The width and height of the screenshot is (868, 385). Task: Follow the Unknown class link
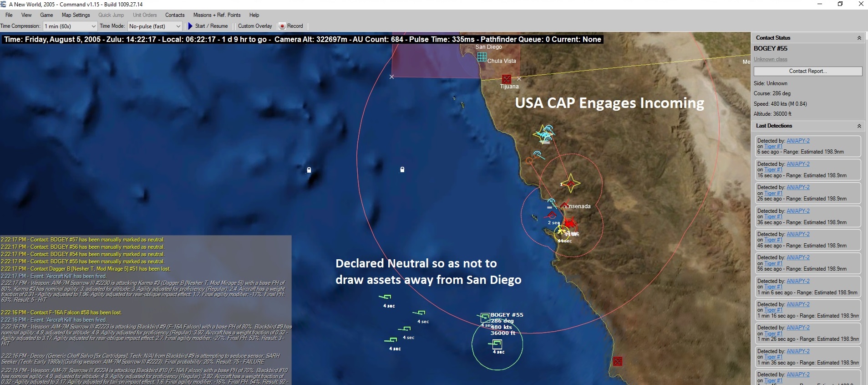coord(770,59)
